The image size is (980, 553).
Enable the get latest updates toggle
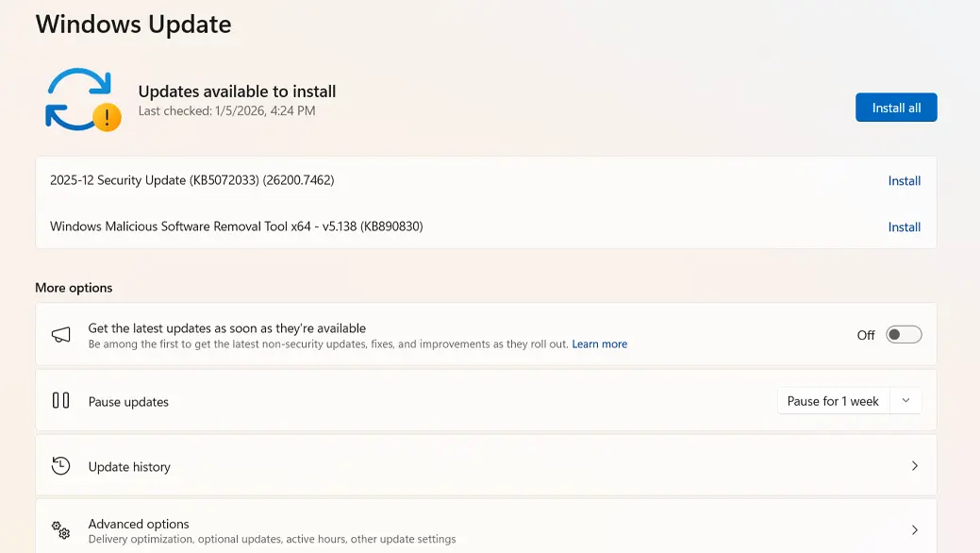903,335
